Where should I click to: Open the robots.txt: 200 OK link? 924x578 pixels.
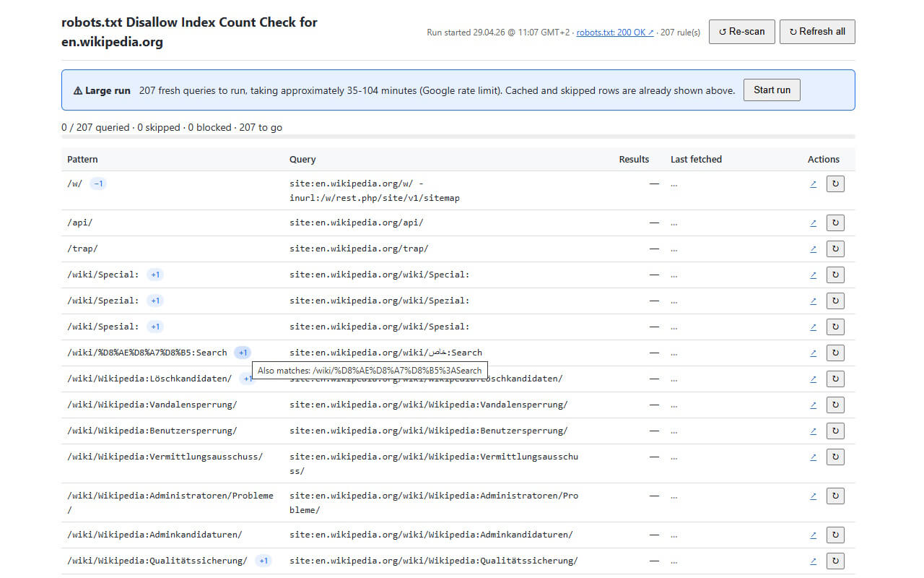615,33
